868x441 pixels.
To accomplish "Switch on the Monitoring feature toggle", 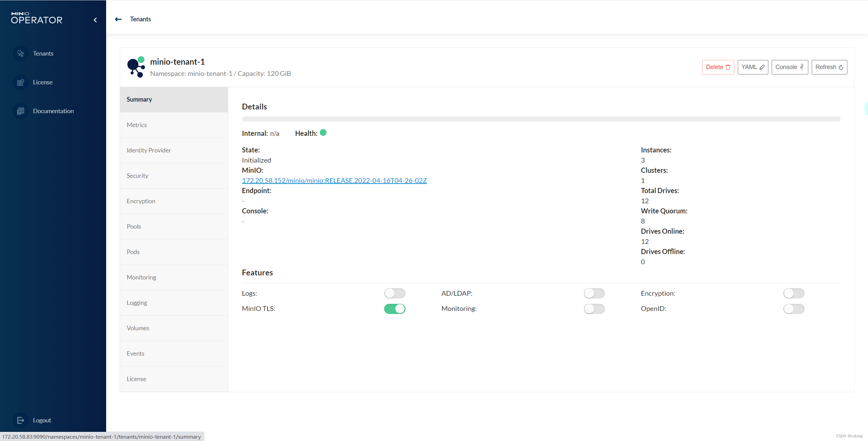I will tap(594, 309).
